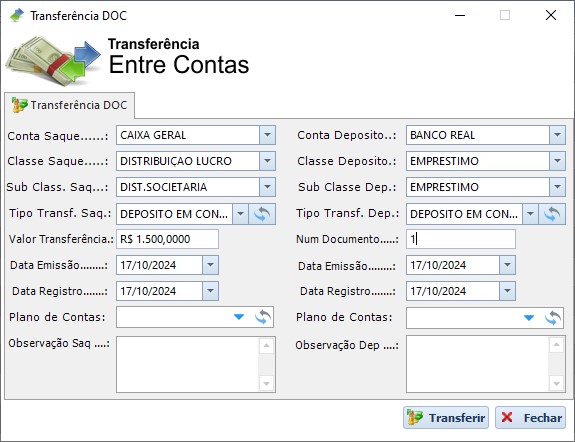This screenshot has width=575, height=442.
Task: Open Saque Data Registro date picker
Action: (x=210, y=291)
